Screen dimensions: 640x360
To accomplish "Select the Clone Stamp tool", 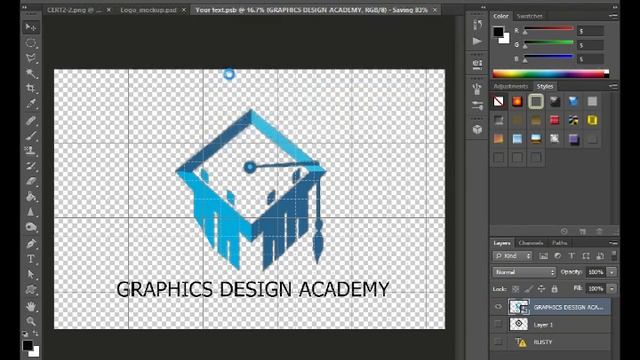I will 31,151.
